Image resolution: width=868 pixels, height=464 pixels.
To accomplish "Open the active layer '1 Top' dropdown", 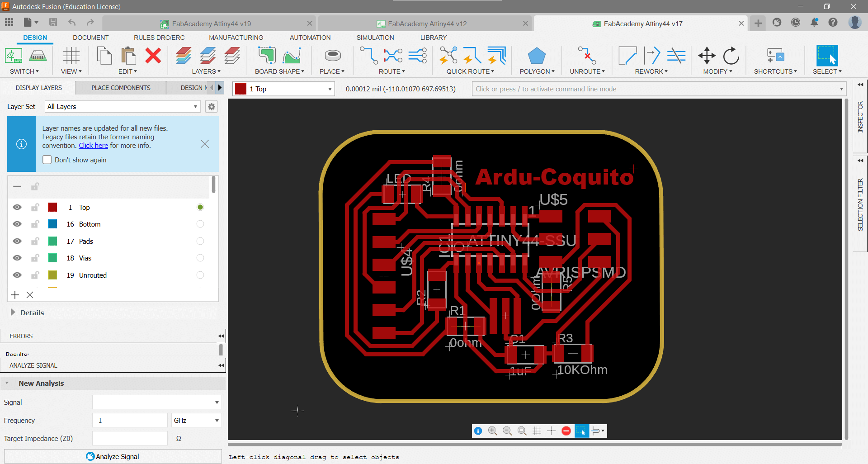I will click(x=283, y=89).
